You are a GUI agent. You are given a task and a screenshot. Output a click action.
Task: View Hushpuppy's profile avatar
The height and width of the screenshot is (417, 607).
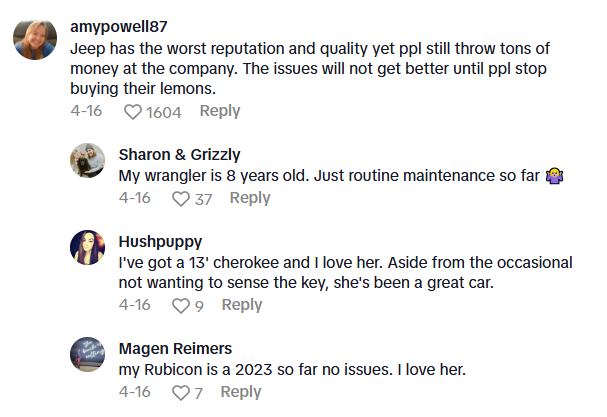click(x=88, y=247)
